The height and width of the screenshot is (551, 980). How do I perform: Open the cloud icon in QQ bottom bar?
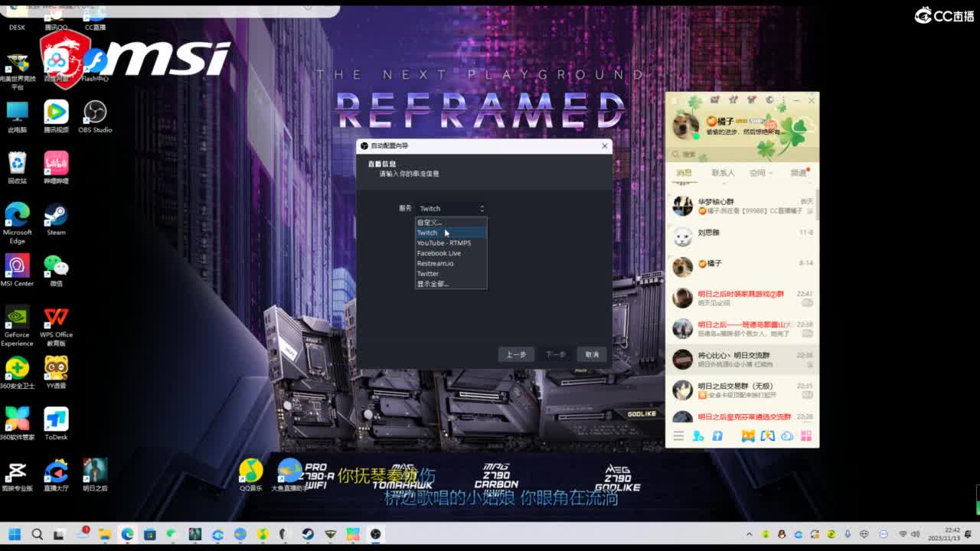point(786,435)
